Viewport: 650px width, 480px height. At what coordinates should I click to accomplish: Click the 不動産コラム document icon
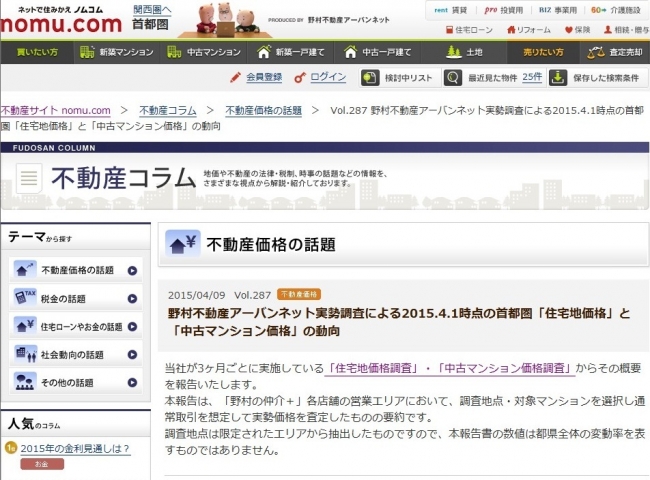pos(29,179)
